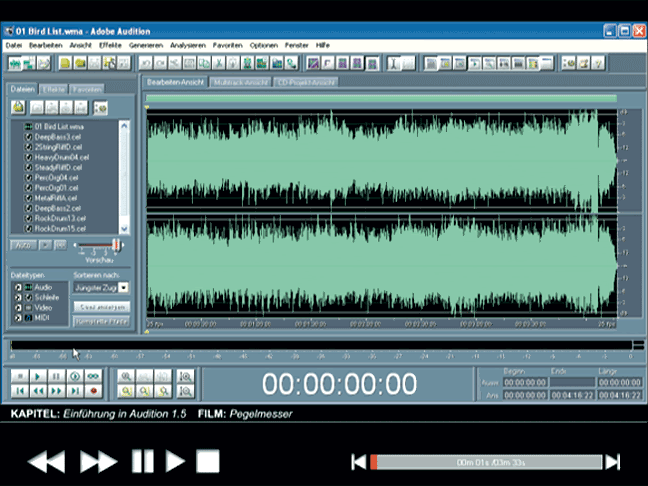Screen dimensions: 648x486
Task: Start recording with red record button
Action: coord(93,391)
